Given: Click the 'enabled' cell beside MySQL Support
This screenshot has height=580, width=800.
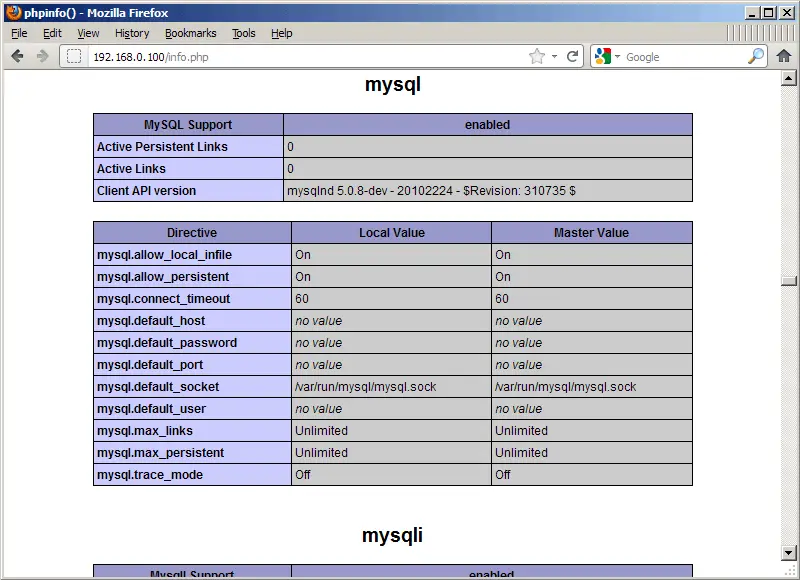Looking at the screenshot, I should (488, 124).
